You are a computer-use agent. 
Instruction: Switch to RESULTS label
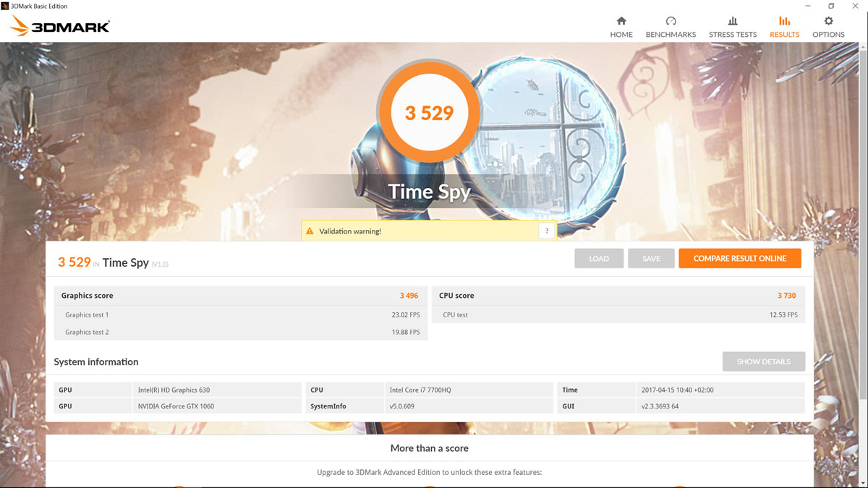pos(785,35)
